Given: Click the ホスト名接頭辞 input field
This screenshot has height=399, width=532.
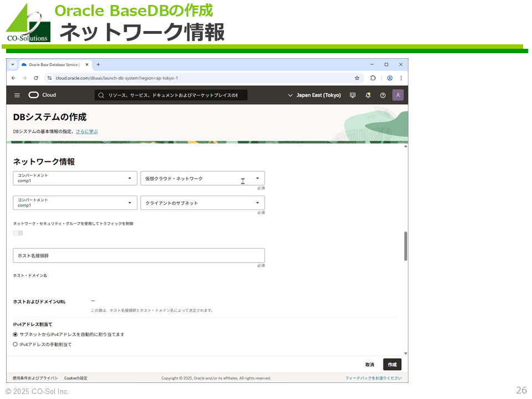Looking at the screenshot, I should point(139,255).
